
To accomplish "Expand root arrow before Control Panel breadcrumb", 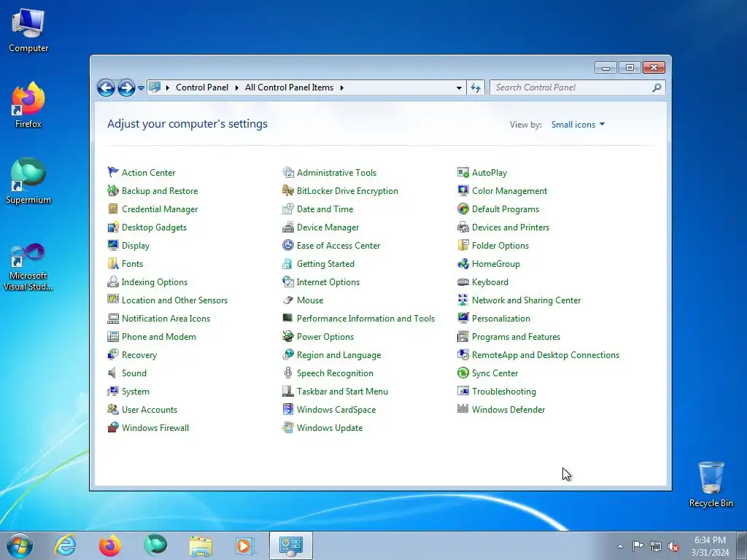I will 168,87.
